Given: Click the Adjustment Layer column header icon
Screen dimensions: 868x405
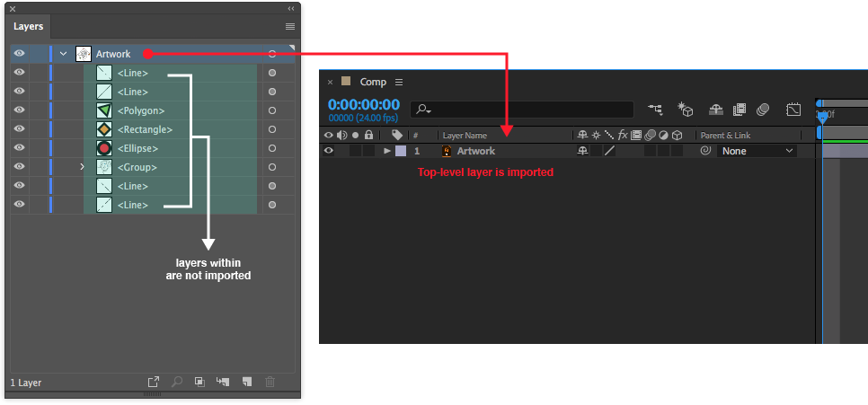Looking at the screenshot, I should [663, 135].
